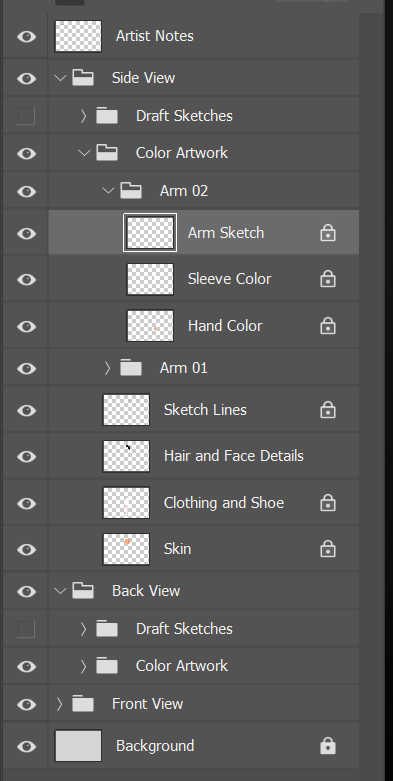The width and height of the screenshot is (393, 781).
Task: Toggle visibility of Sketch Lines layer
Action: click(26, 410)
